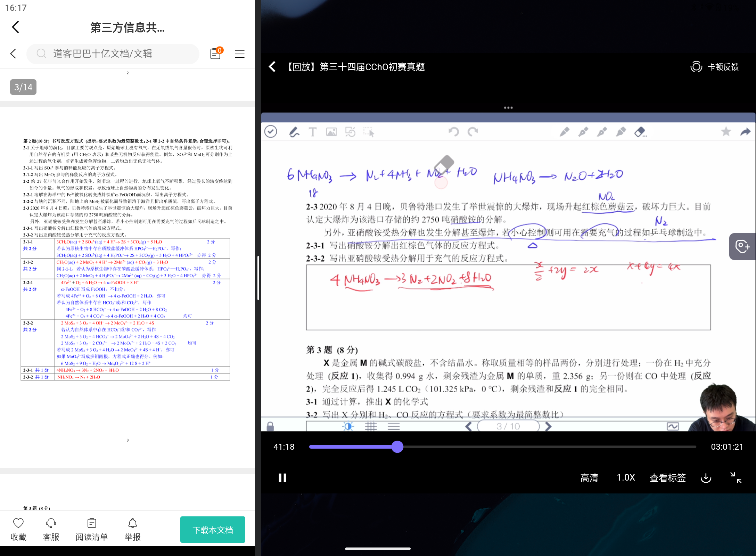Tap the home indicator bar at screen bottom
The image size is (756, 556).
point(378,549)
